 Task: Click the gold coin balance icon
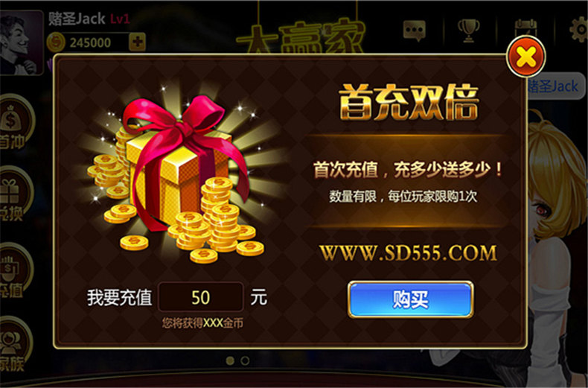click(x=56, y=42)
